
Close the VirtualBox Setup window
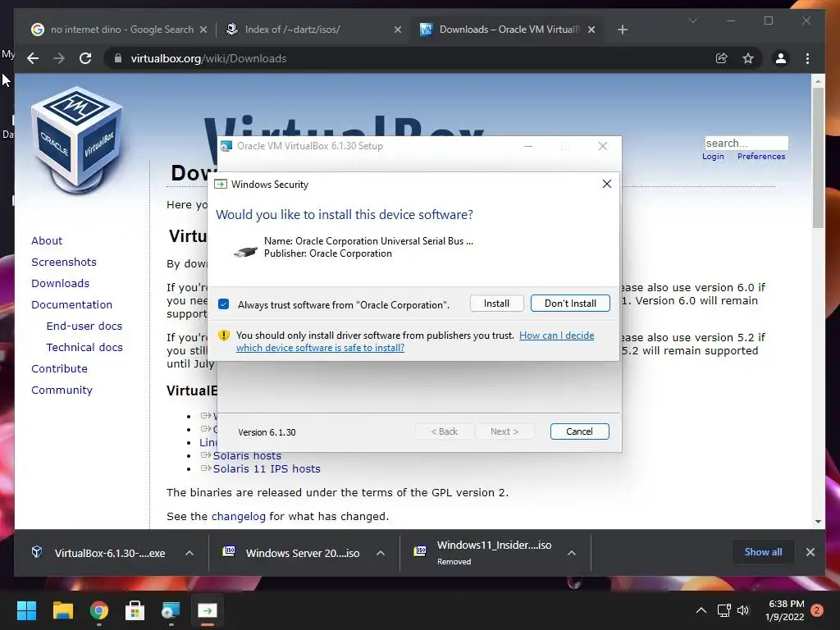point(603,146)
